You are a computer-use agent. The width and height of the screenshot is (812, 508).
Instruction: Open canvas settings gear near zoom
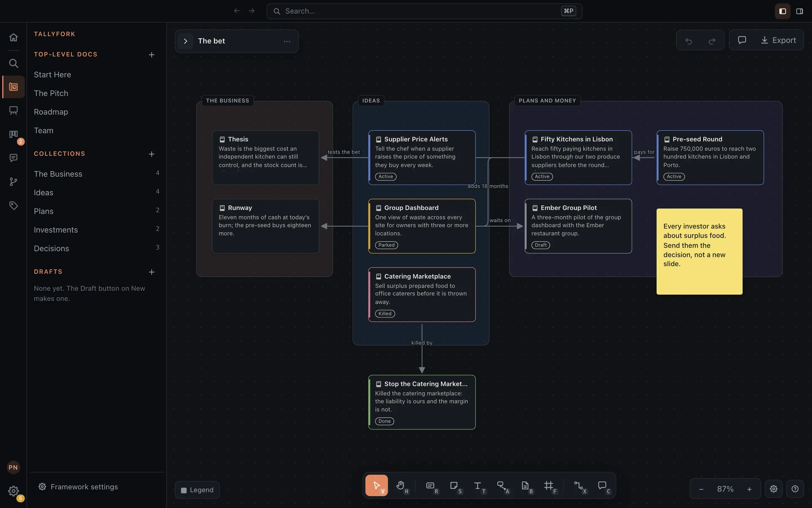point(773,489)
